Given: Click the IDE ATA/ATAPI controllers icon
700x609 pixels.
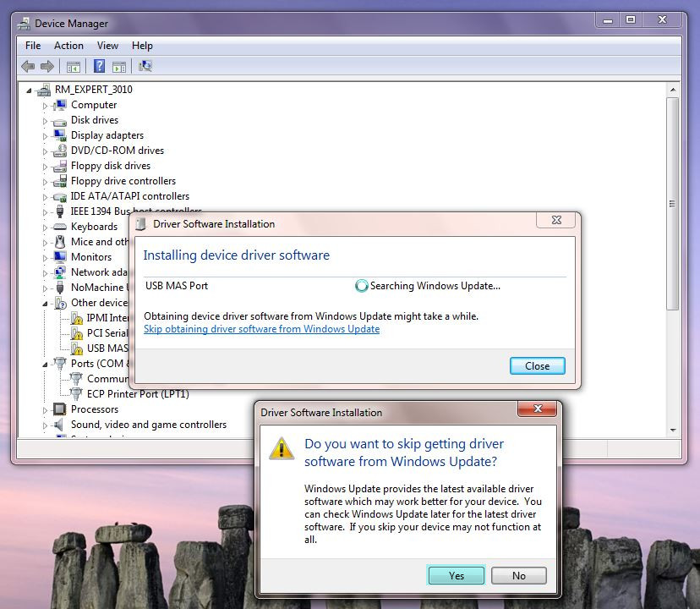Looking at the screenshot, I should (x=59, y=196).
